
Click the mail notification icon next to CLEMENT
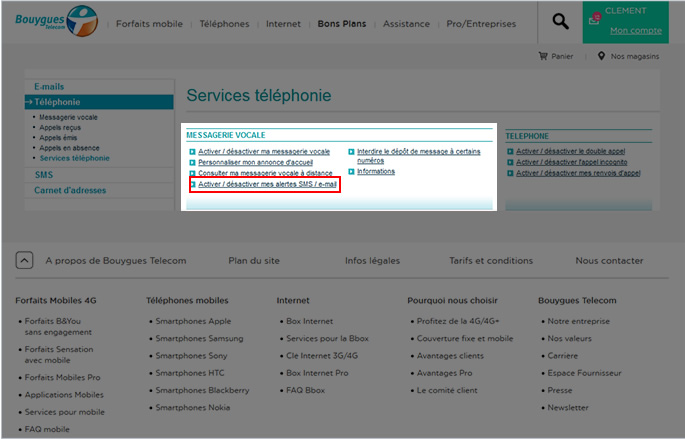pyautogui.click(x=595, y=19)
